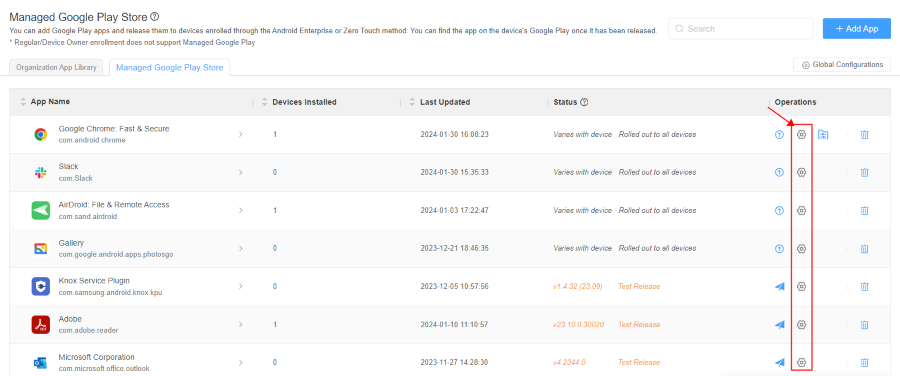Click version v4.2344.0 in Microsoft row
The width and height of the screenshot is (900, 376).
569,362
